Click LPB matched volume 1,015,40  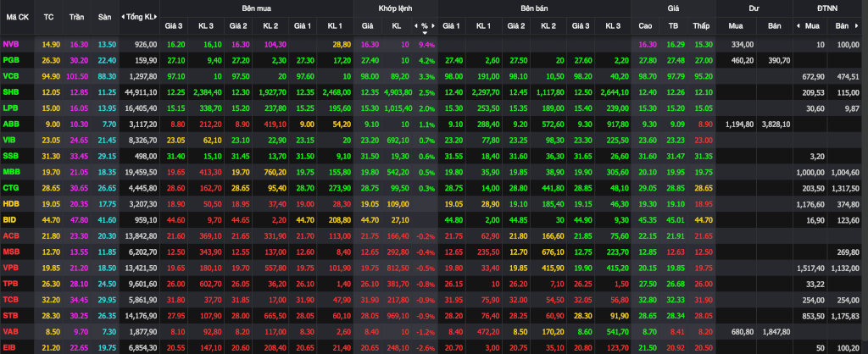pos(397,108)
